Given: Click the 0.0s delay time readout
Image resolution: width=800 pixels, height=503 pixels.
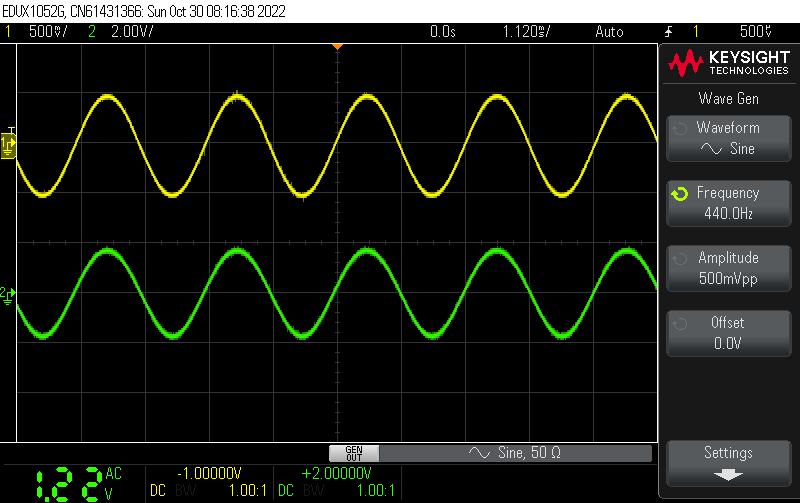Looking at the screenshot, I should point(442,32).
